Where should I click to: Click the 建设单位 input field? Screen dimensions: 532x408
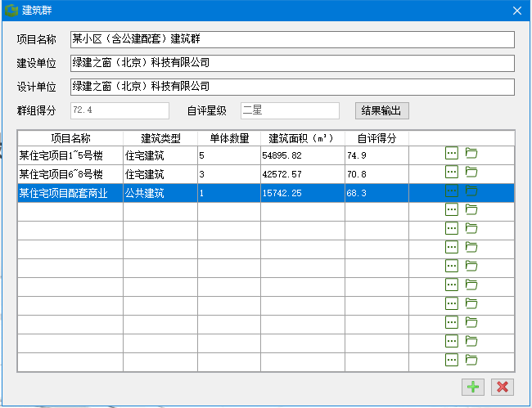pyautogui.click(x=291, y=63)
